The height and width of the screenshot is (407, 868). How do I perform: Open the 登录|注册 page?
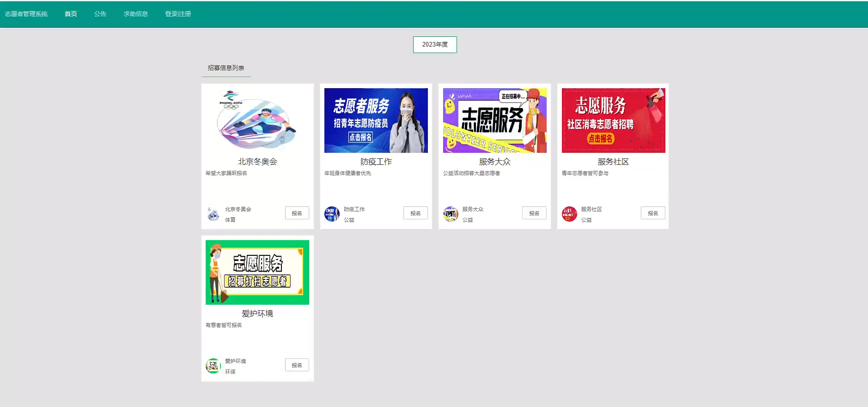tap(178, 14)
